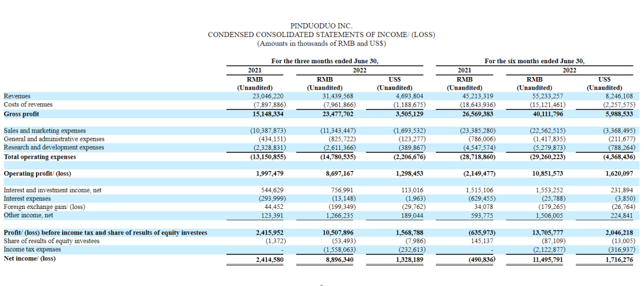Click investment income value 1,553,252
The image size is (644, 286).
(x=550, y=190)
